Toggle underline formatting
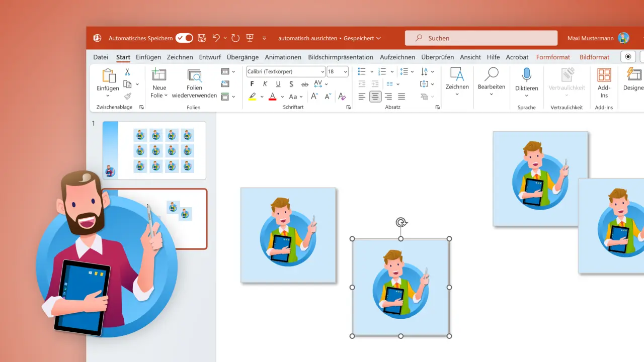 278,84
